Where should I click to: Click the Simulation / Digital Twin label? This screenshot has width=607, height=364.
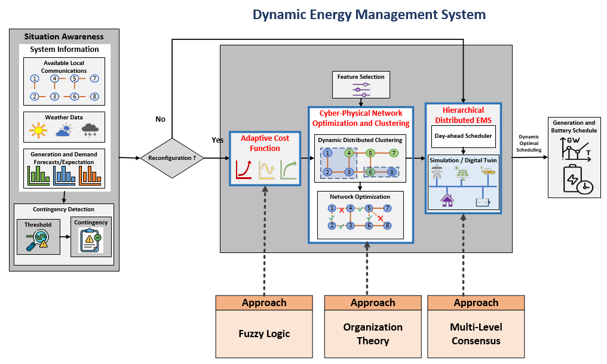(x=464, y=160)
